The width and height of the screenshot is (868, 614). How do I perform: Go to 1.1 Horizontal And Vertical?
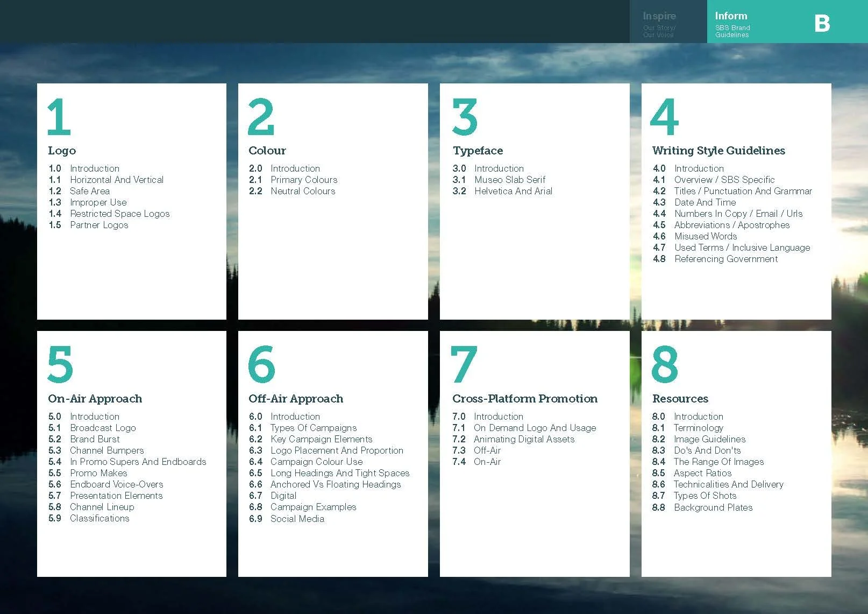point(106,180)
